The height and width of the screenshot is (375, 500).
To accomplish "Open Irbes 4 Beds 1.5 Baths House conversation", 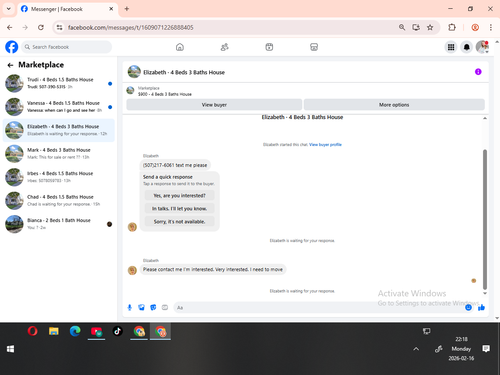I will click(59, 177).
